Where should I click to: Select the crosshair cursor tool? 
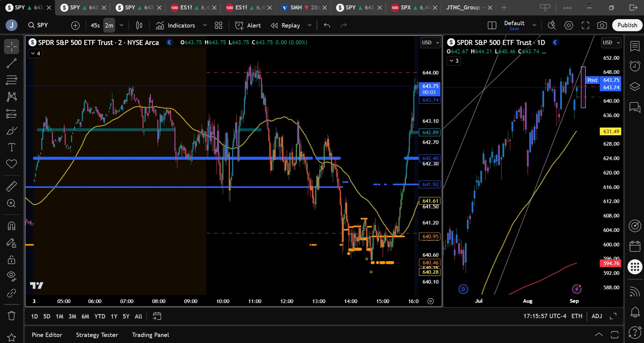11,47
